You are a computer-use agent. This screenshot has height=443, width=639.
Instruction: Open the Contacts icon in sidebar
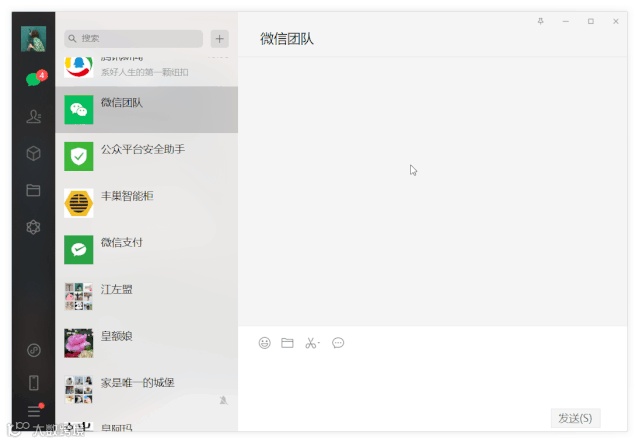pyautogui.click(x=33, y=117)
